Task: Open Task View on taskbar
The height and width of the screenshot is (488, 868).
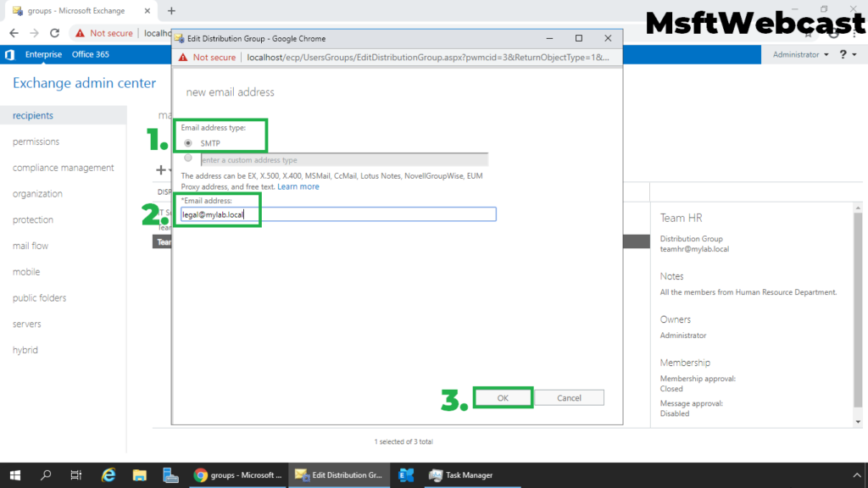Action: click(76, 475)
